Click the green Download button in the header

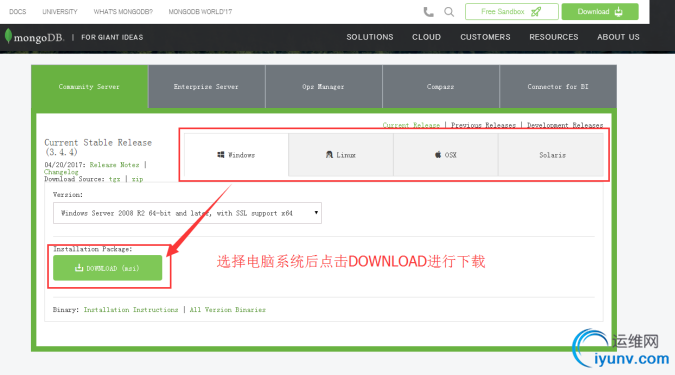pyautogui.click(x=600, y=12)
